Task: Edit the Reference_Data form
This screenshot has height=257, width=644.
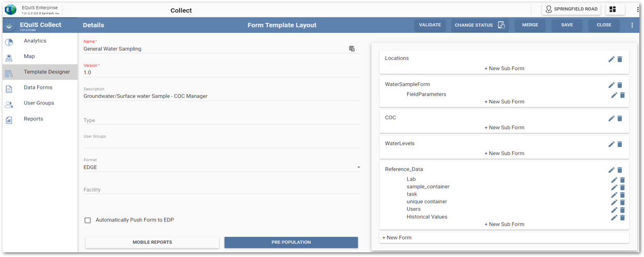Action: (x=611, y=170)
